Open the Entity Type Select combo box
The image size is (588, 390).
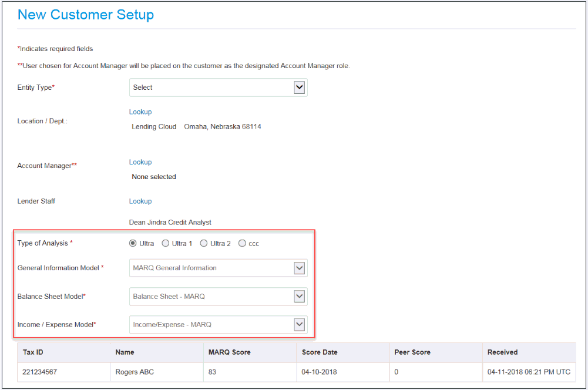click(x=217, y=87)
